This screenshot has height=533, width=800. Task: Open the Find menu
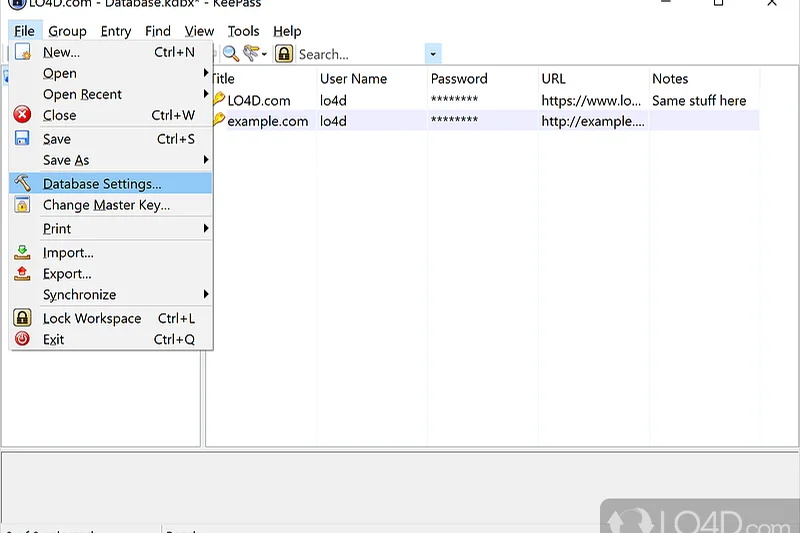(x=158, y=31)
